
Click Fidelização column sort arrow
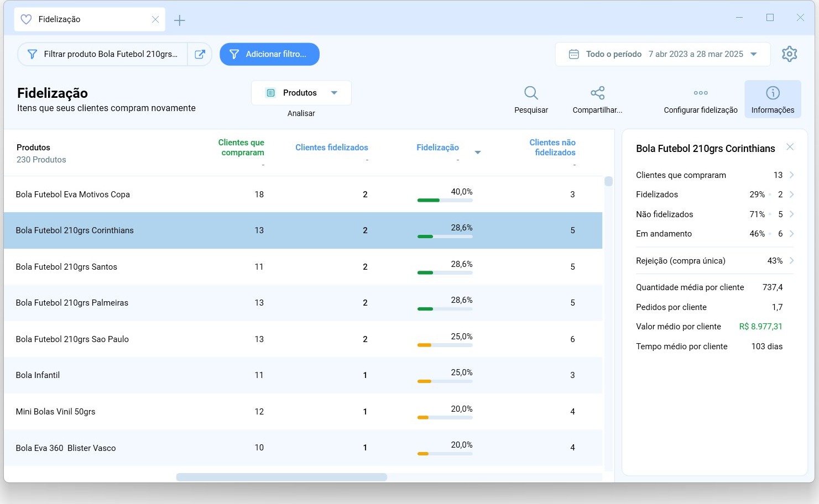pyautogui.click(x=478, y=153)
